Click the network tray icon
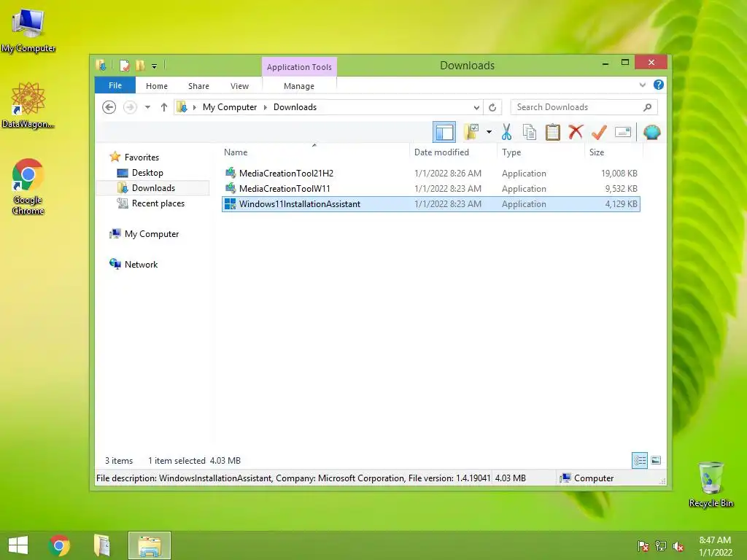 (661, 546)
